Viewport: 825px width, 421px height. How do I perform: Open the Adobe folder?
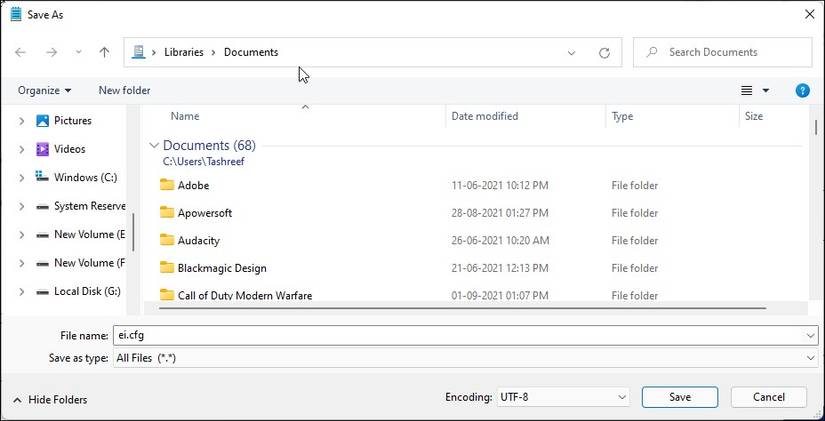click(x=193, y=185)
